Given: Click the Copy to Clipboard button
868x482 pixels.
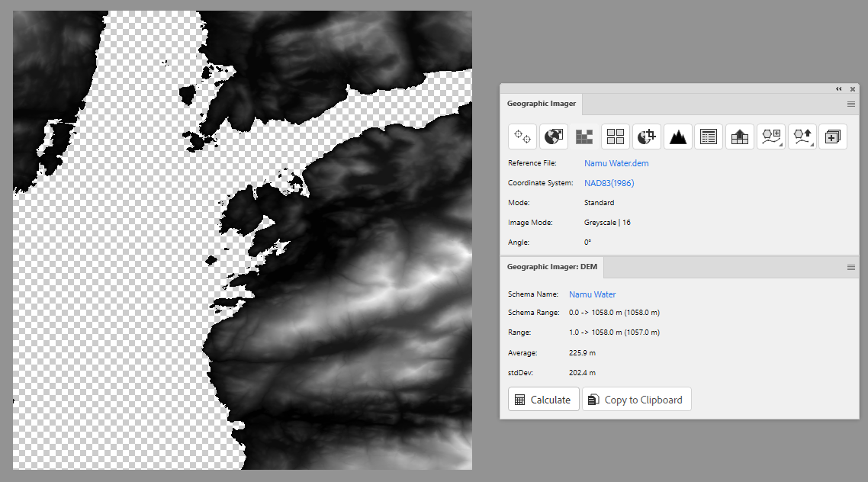Looking at the screenshot, I should pos(637,400).
